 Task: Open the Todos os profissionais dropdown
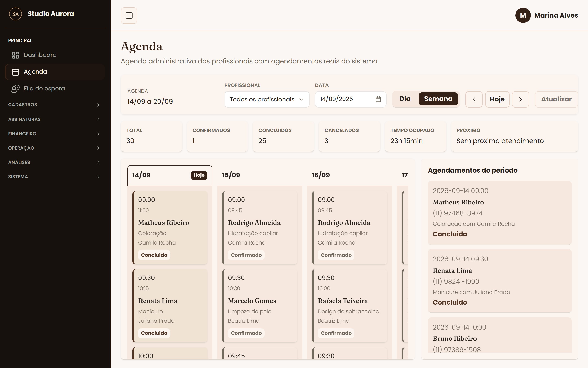pos(267,99)
